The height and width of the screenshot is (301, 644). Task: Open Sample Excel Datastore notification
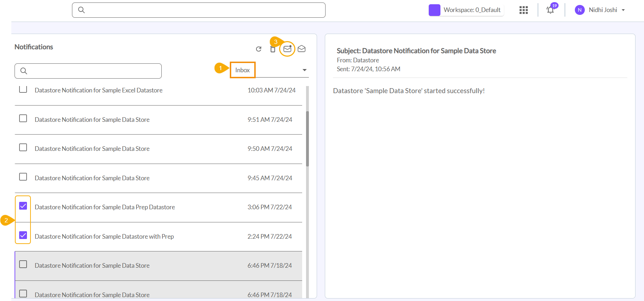(x=99, y=90)
